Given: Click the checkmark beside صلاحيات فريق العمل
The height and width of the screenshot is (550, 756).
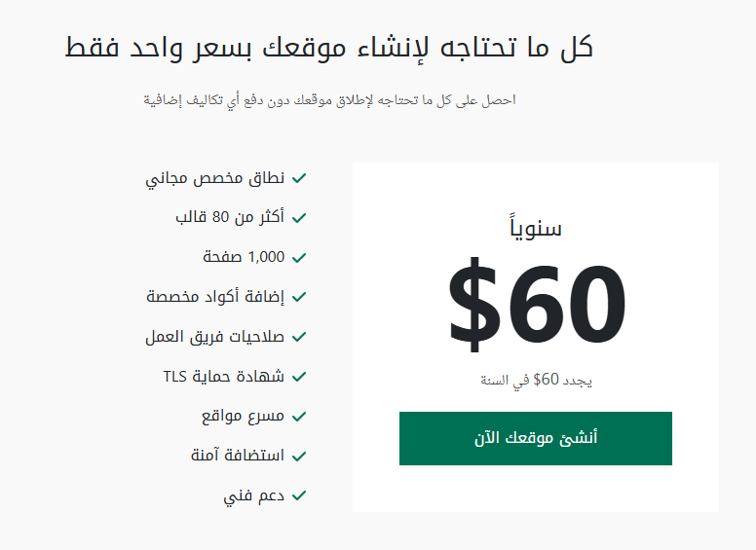Looking at the screenshot, I should 299,337.
